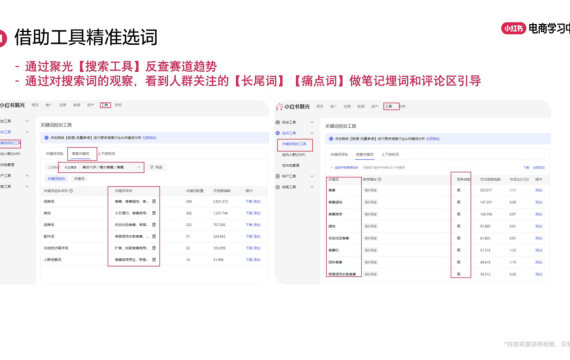Click back-to-keyword-combinations link in right panel
The width and height of the screenshot is (570, 360).
(x=345, y=168)
